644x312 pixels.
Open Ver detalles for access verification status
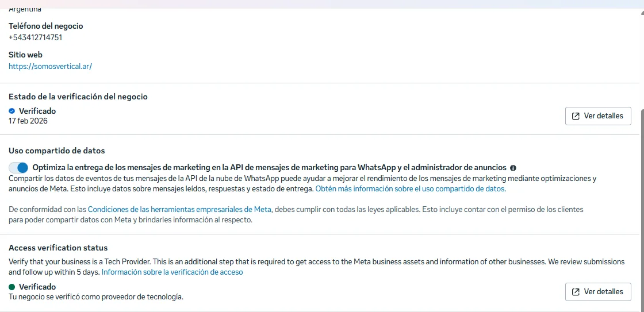tap(598, 292)
